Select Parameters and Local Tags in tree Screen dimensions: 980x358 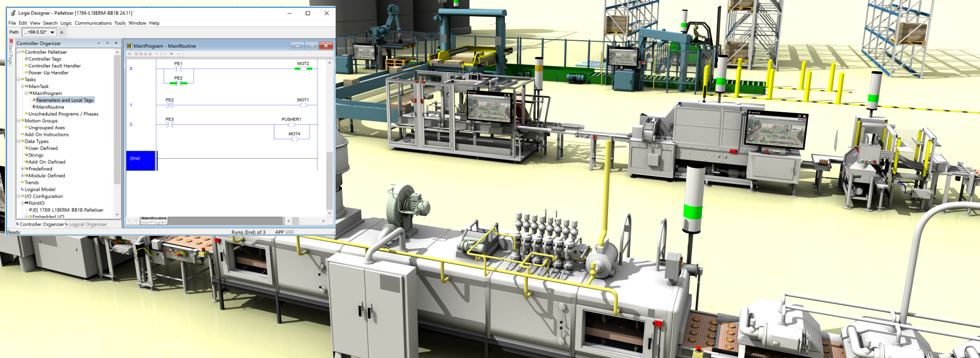[65, 100]
